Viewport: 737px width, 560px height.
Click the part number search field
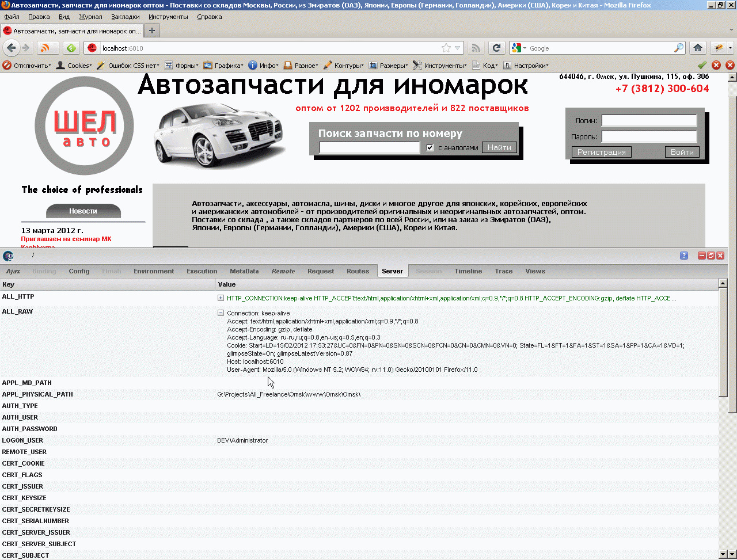(370, 148)
